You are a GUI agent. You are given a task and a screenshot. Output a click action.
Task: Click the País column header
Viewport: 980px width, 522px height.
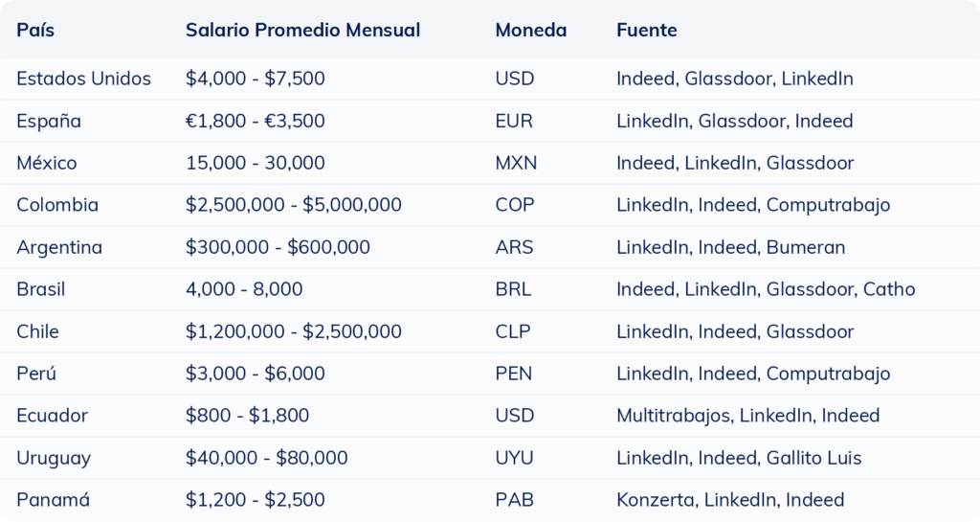coord(35,30)
